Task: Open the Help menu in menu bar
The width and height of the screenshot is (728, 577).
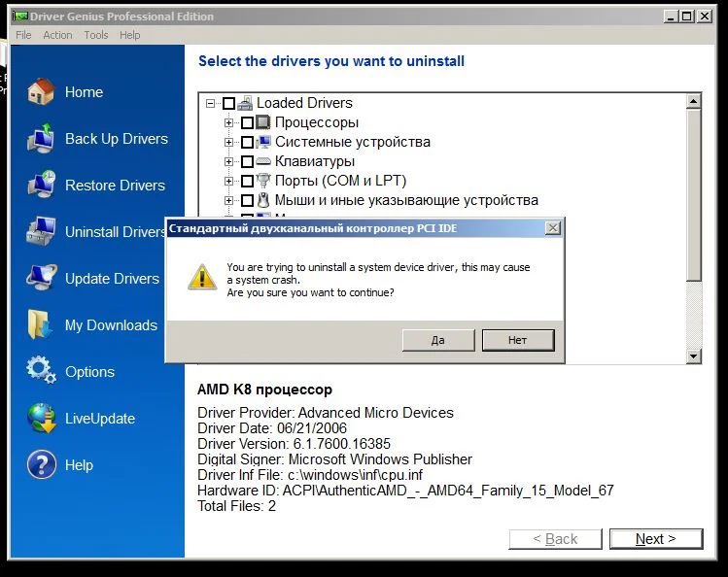Action: (x=129, y=35)
